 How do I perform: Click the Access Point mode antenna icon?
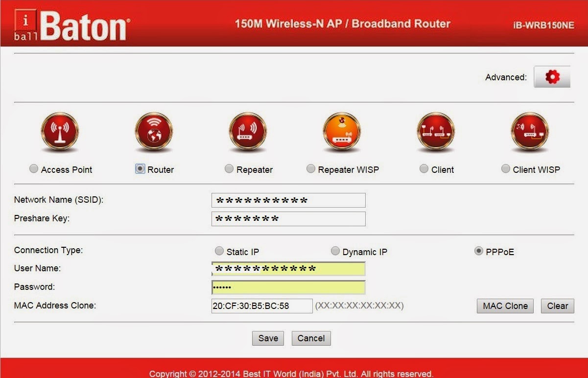pos(60,132)
